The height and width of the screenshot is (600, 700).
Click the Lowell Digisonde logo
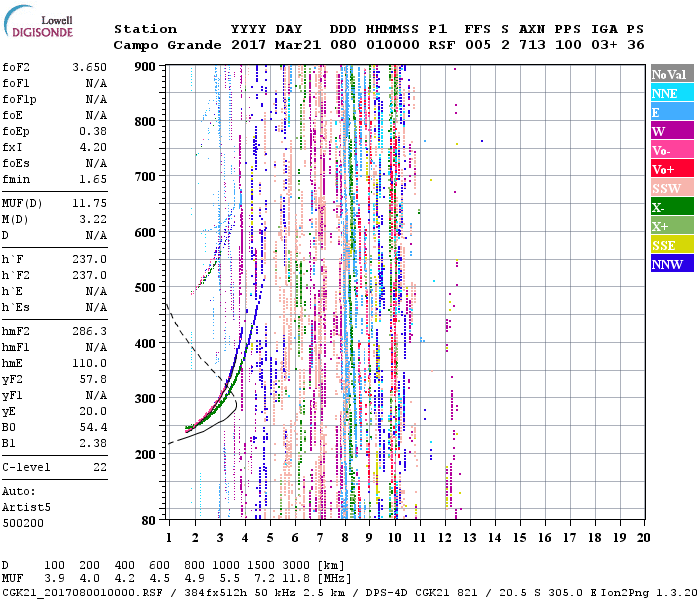(38, 22)
